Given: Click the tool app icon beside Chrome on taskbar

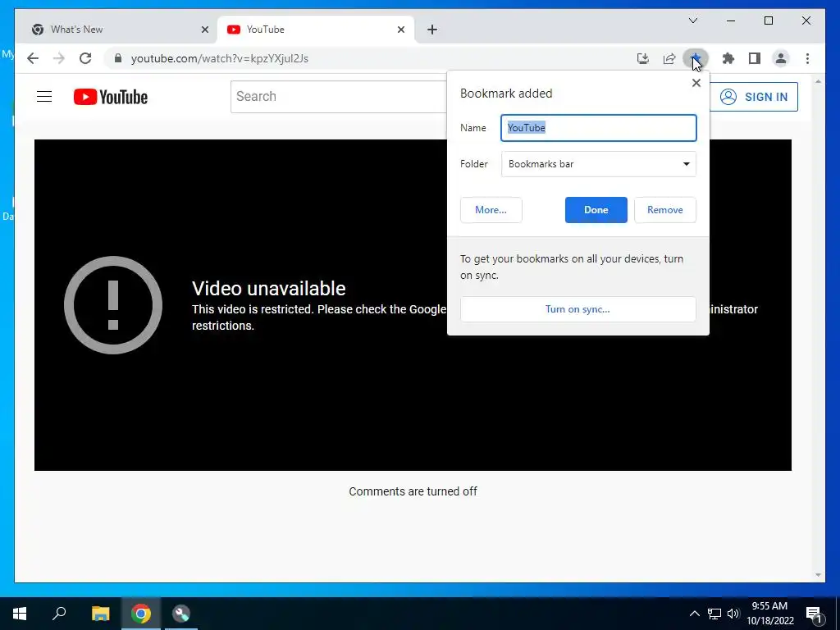Looking at the screenshot, I should (x=181, y=614).
